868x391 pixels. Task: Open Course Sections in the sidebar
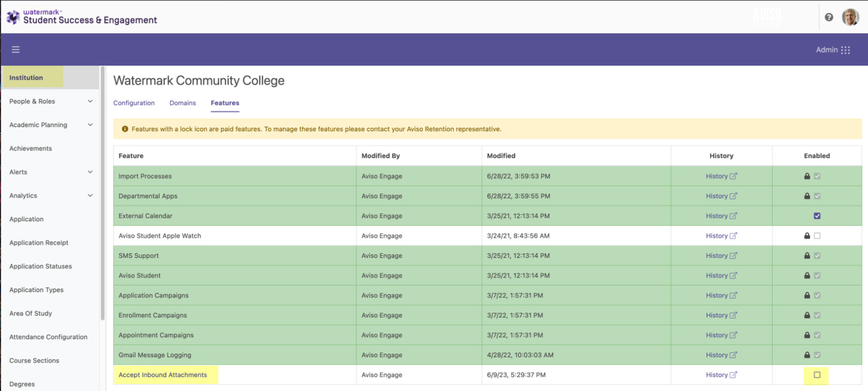34,361
